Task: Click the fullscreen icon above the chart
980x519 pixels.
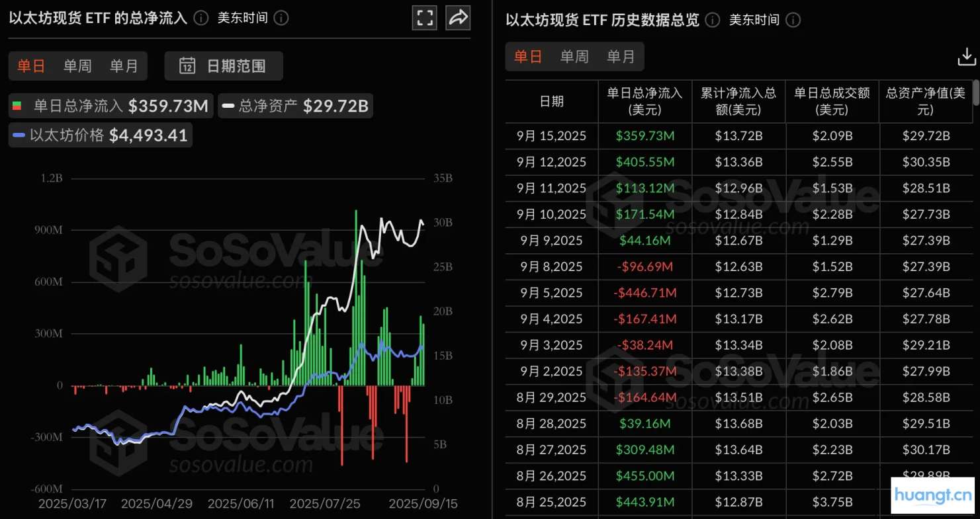Action: [424, 18]
